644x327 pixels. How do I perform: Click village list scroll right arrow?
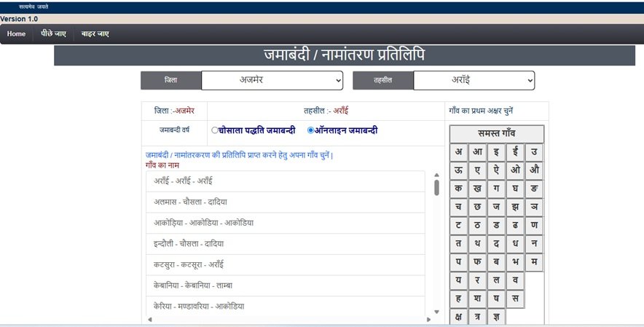pos(427,319)
